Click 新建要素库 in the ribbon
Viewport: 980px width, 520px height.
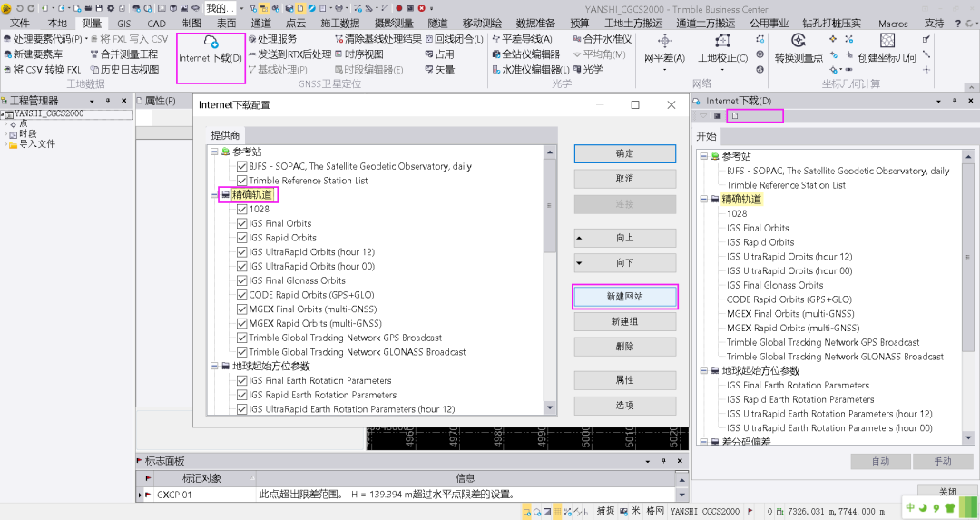point(34,54)
